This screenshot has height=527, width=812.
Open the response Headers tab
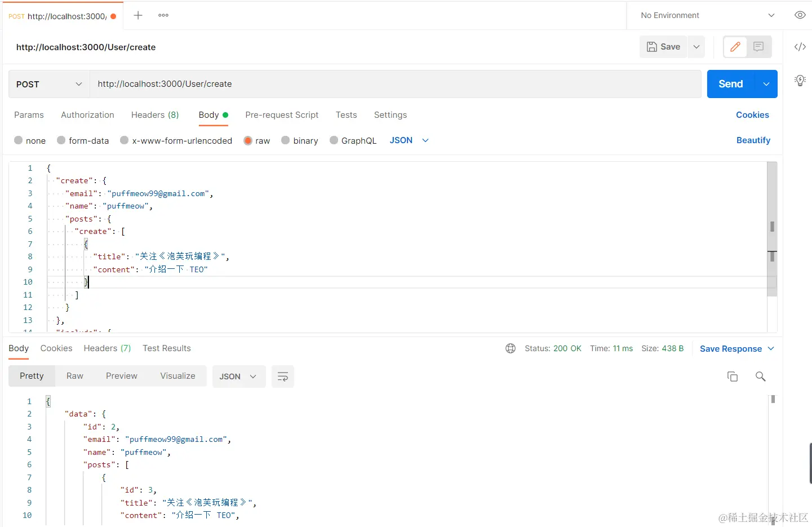click(107, 348)
